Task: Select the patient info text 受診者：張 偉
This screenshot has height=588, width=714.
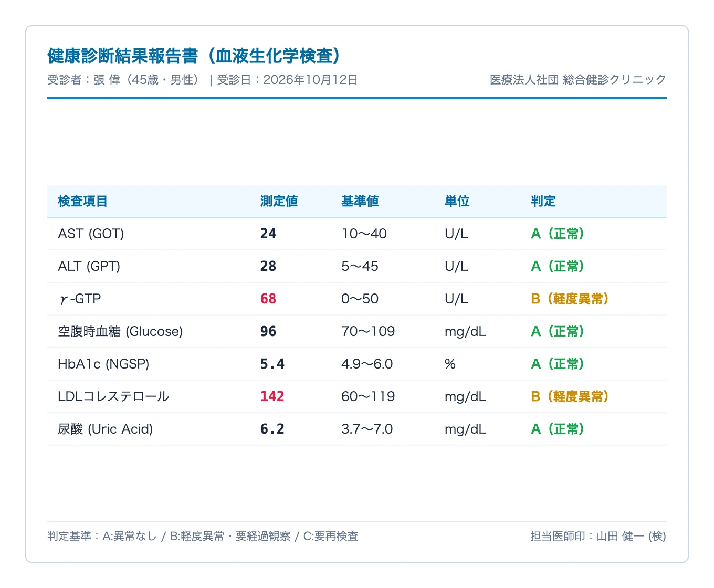Action: coord(84,80)
